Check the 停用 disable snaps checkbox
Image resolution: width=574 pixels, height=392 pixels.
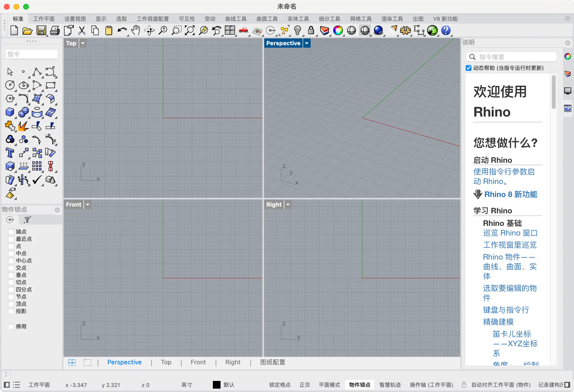(x=11, y=327)
